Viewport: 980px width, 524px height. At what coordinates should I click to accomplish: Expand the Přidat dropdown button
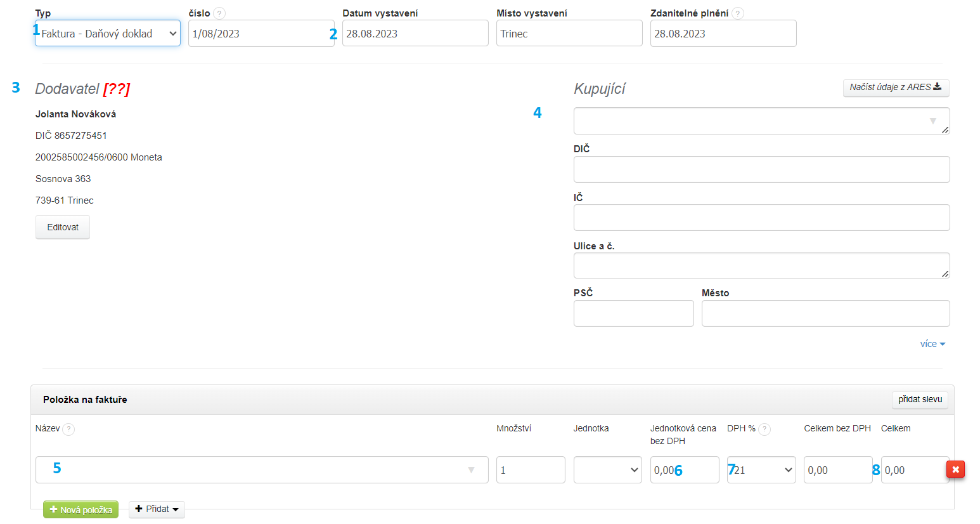[157, 509]
